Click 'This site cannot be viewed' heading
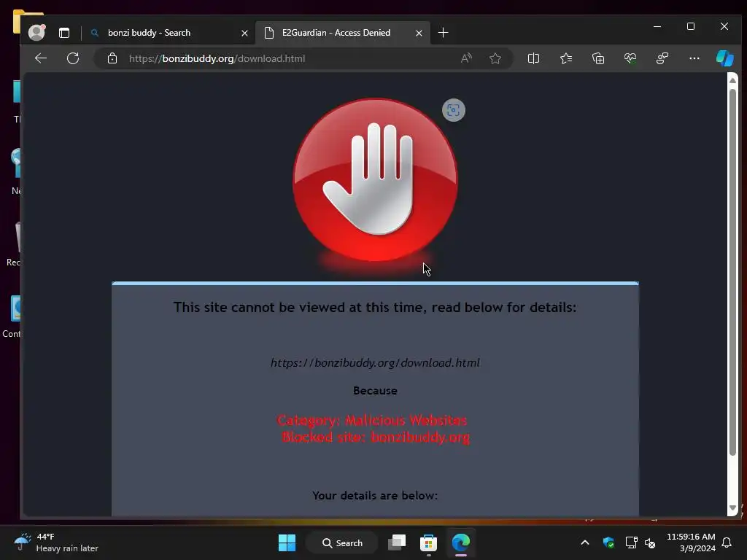 (375, 307)
